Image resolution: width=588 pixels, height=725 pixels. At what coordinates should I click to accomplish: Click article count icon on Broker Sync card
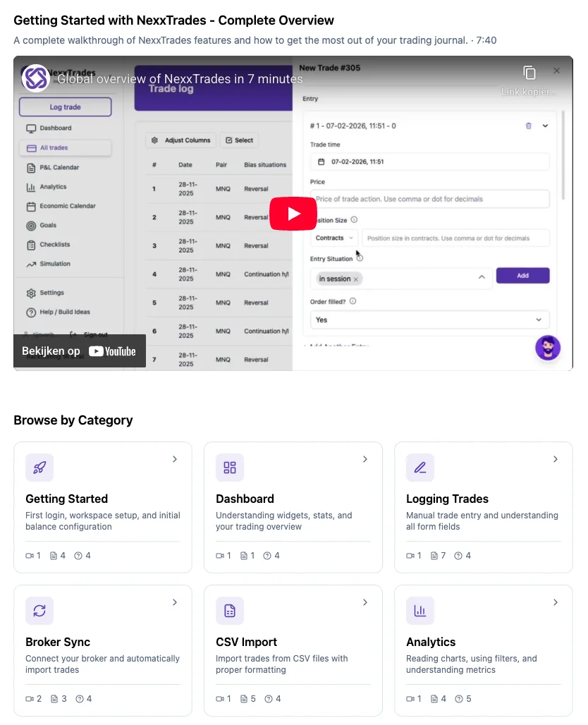(x=54, y=699)
